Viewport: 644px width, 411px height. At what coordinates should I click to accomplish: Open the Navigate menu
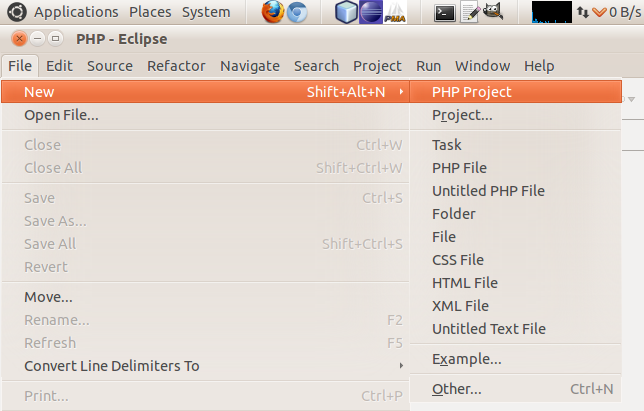(x=250, y=66)
